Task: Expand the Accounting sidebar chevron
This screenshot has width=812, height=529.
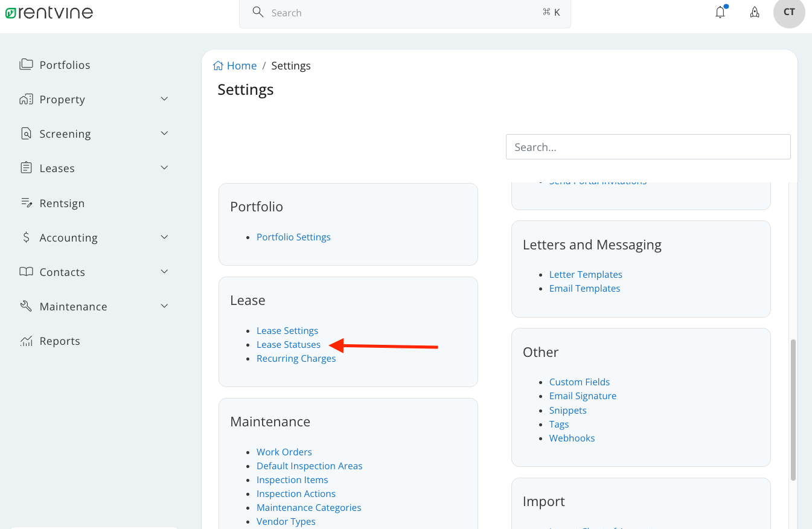Action: point(164,237)
